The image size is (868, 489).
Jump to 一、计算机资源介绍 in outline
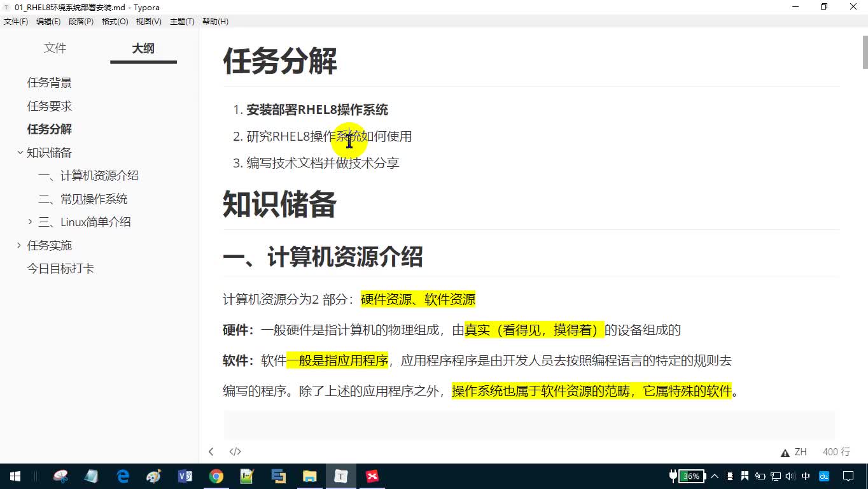tap(88, 176)
